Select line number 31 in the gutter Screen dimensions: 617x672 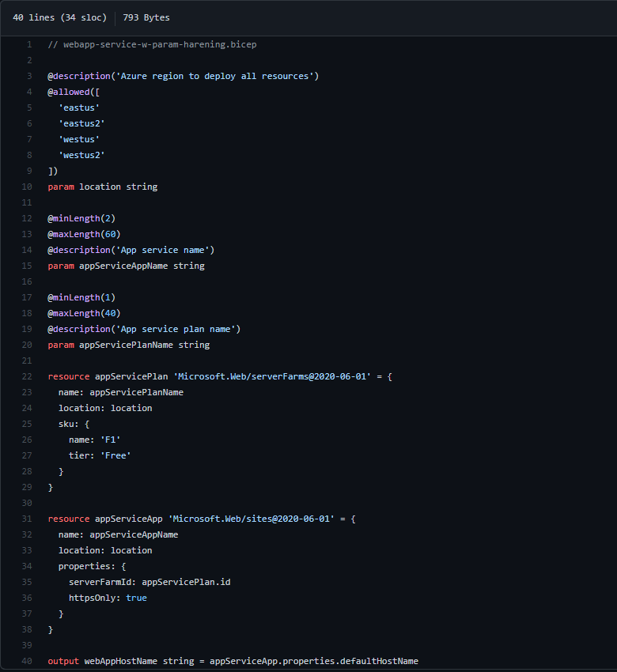tap(27, 519)
